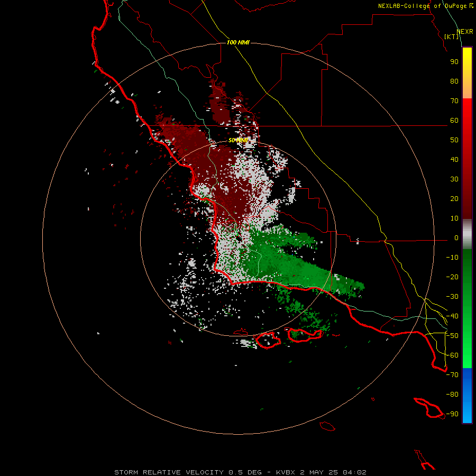Click the 70 value on the velocity scale

coord(454,101)
